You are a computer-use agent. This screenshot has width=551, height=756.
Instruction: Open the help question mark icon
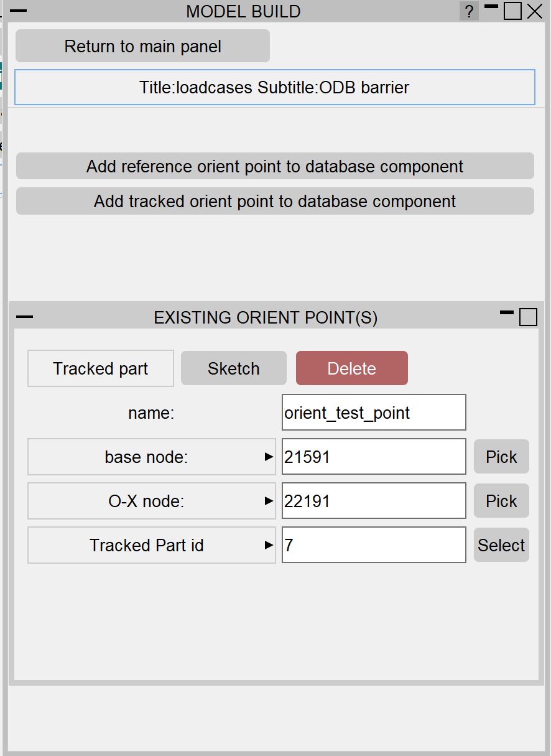click(x=469, y=11)
